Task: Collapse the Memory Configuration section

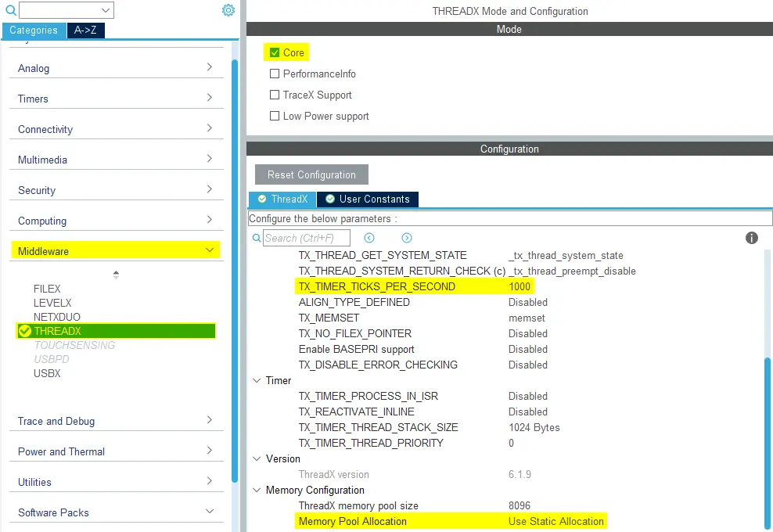Action: click(257, 490)
